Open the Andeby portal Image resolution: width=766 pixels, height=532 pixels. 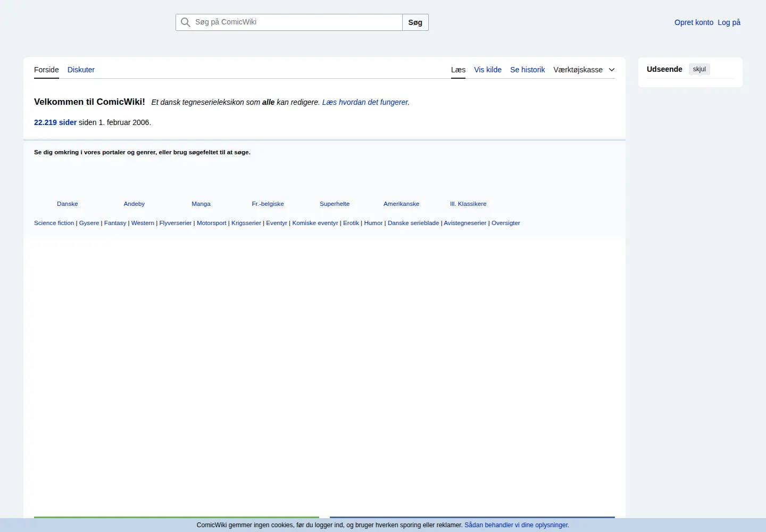[134, 204]
